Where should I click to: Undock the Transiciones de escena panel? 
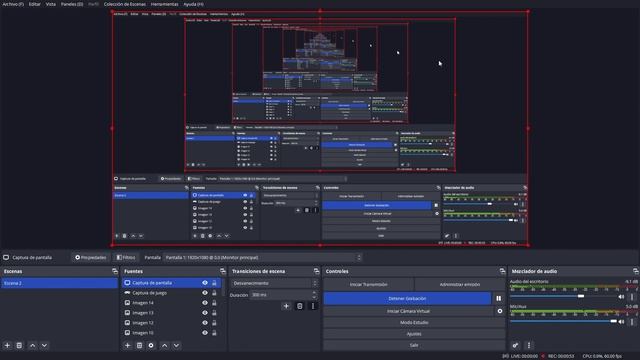(x=317, y=271)
